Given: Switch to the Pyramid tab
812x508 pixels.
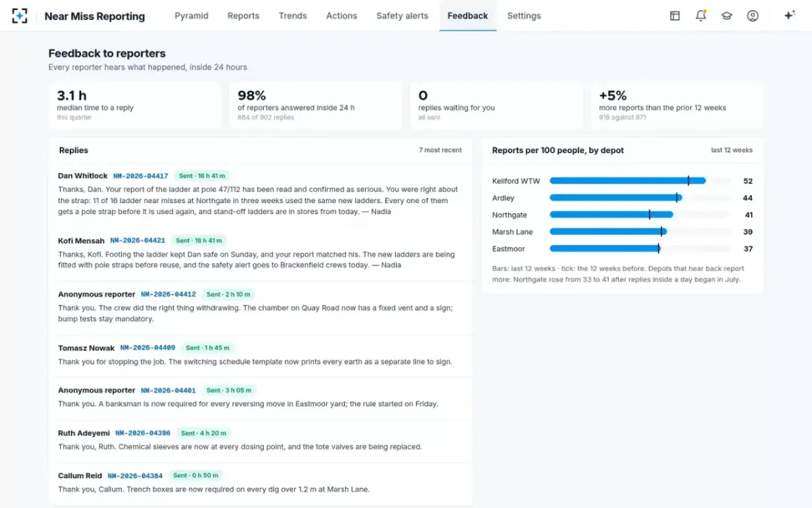Looking at the screenshot, I should 191,16.
